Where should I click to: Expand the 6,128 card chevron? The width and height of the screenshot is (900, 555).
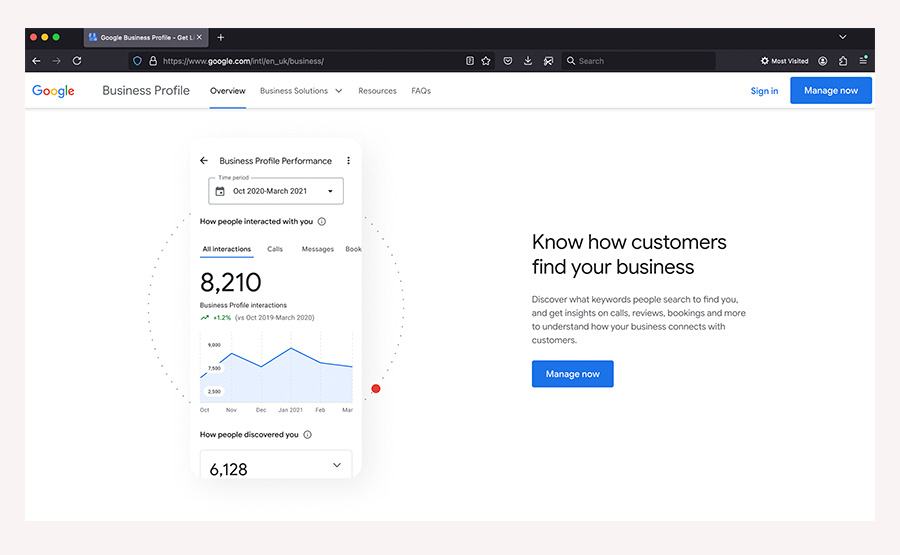point(337,465)
